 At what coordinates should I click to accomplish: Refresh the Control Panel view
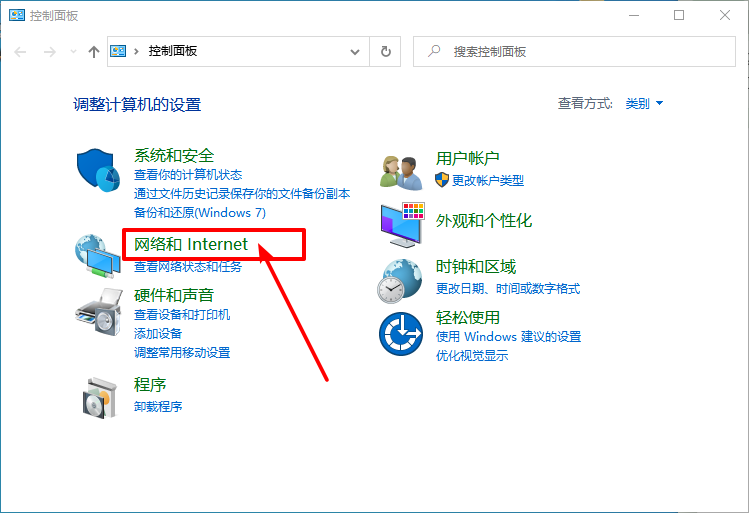click(x=385, y=51)
